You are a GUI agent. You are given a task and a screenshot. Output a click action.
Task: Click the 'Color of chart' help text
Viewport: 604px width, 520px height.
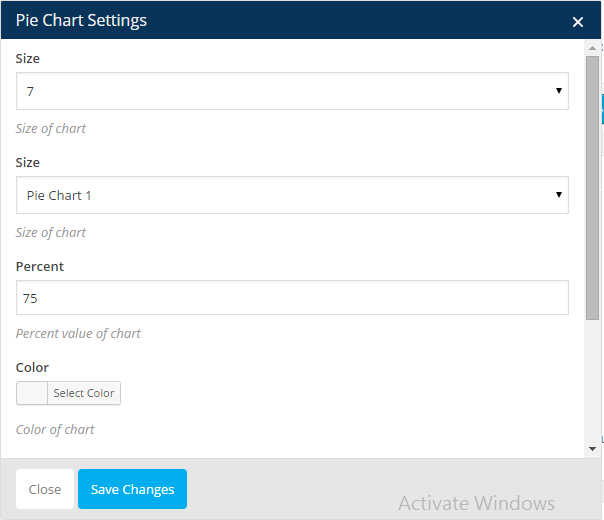[x=55, y=429]
